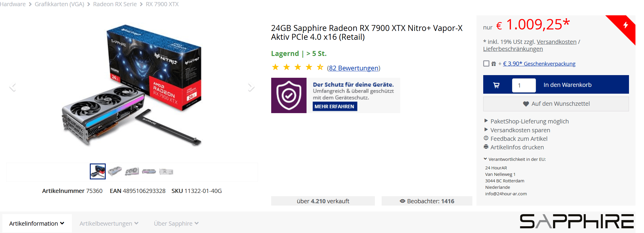Open the Versandkosten link

557,42
